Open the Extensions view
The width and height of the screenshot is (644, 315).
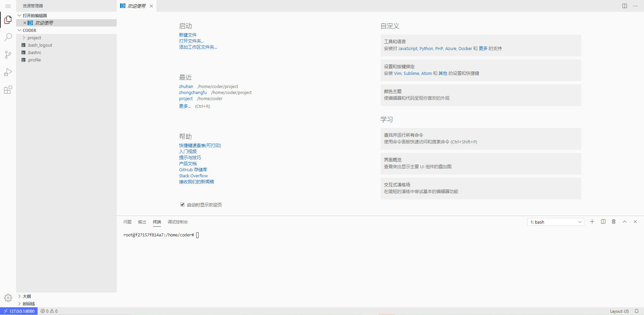8,90
